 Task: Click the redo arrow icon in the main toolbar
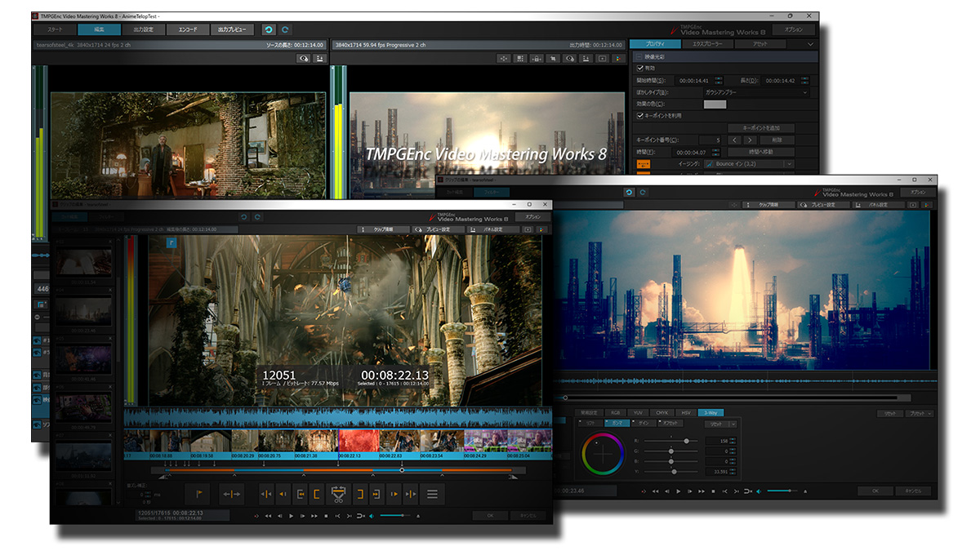[285, 29]
